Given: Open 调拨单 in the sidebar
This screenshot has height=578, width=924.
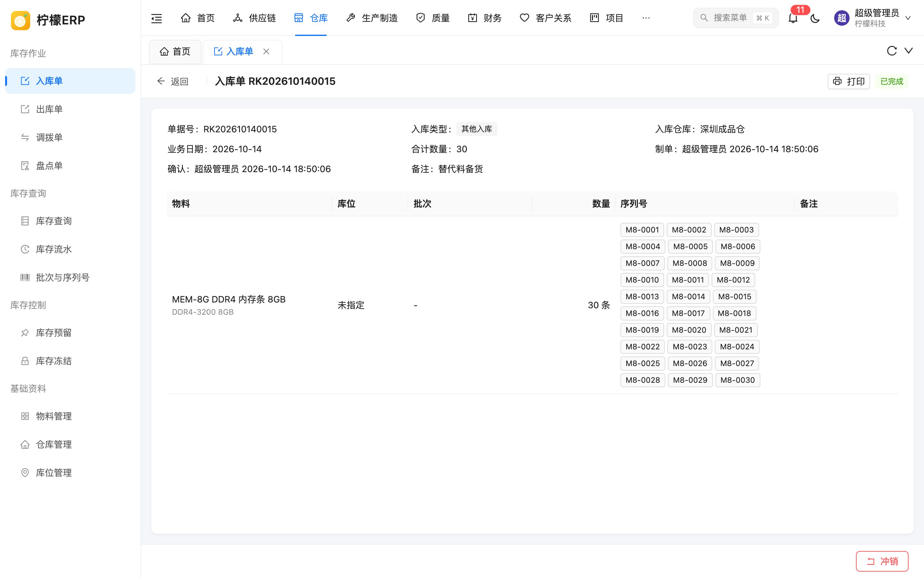Looking at the screenshot, I should tap(70, 138).
